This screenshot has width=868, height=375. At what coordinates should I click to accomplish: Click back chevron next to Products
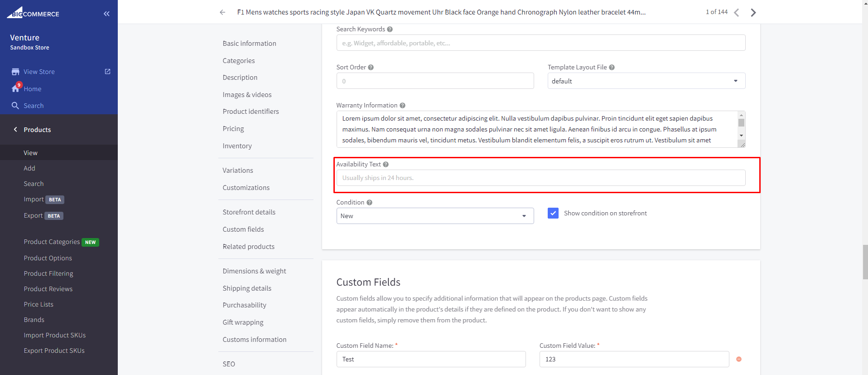pyautogui.click(x=15, y=129)
